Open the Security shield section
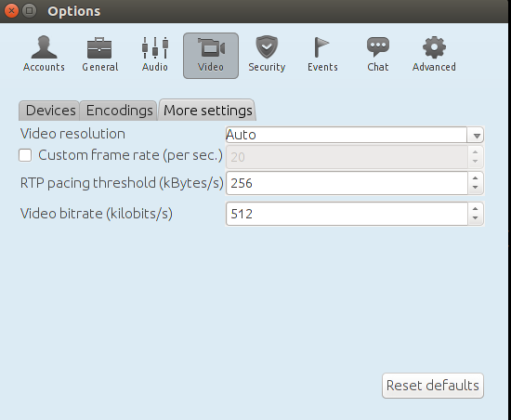 point(267,55)
